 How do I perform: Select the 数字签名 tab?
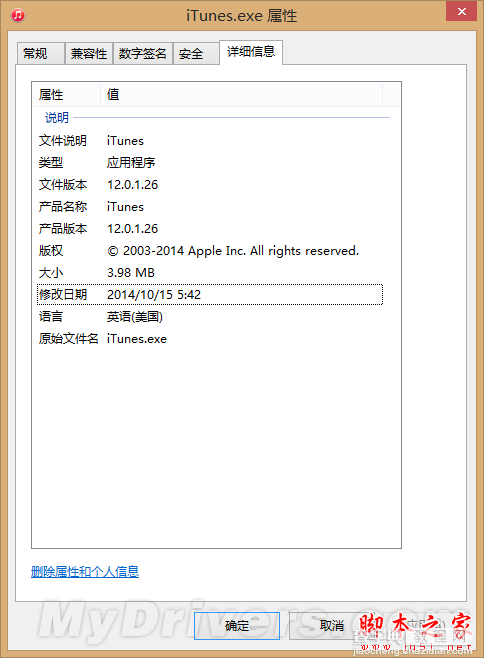(143, 54)
